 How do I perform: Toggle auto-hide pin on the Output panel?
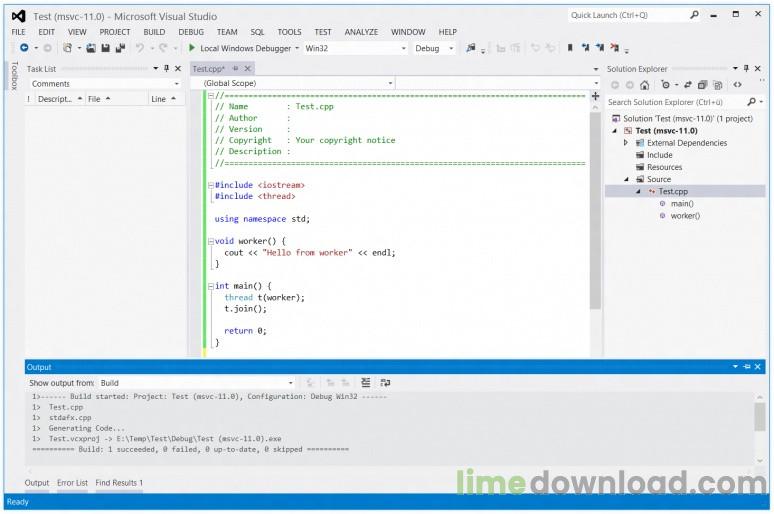746,367
